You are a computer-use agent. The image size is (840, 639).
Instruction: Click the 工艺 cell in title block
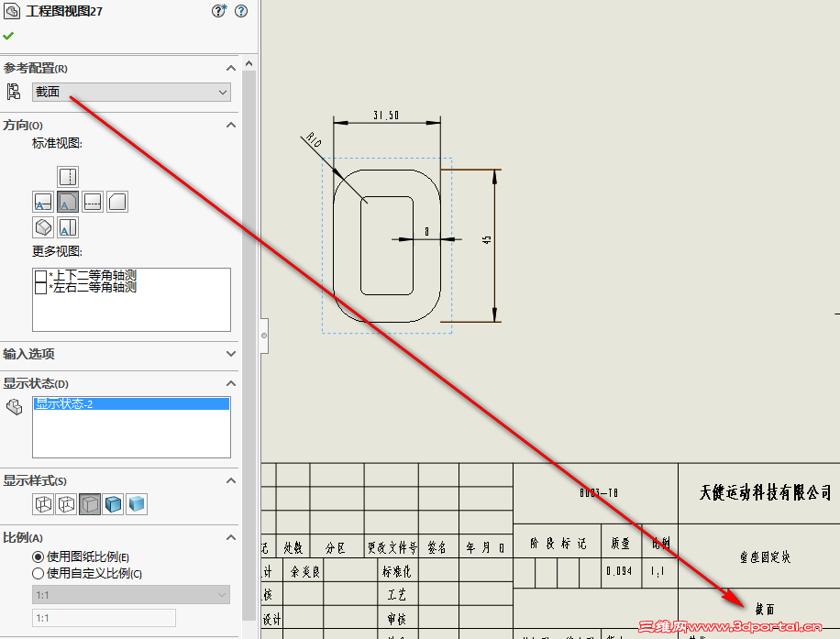(396, 595)
